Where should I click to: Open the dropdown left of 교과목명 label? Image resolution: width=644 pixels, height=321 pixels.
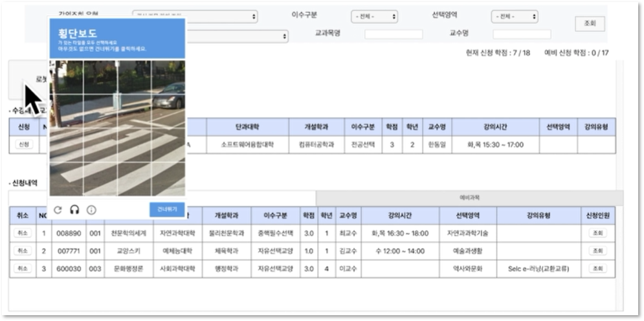click(x=237, y=36)
